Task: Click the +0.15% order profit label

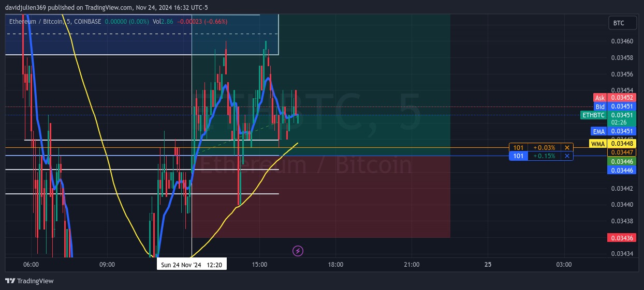Action: click(544, 156)
